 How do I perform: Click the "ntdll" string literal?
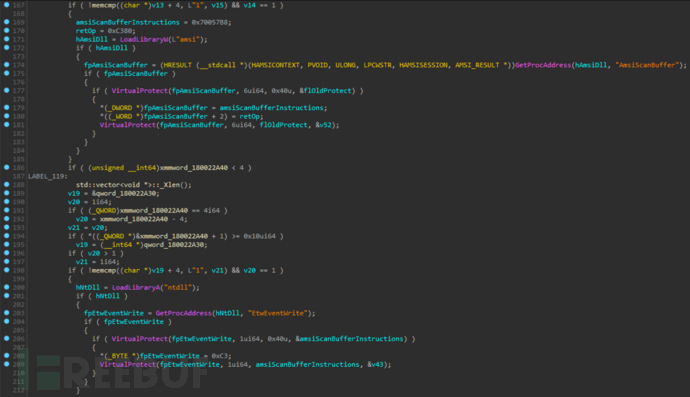click(x=177, y=287)
